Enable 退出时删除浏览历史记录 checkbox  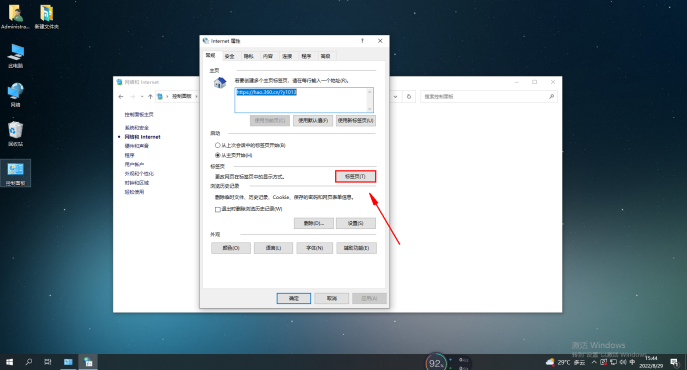pos(218,209)
